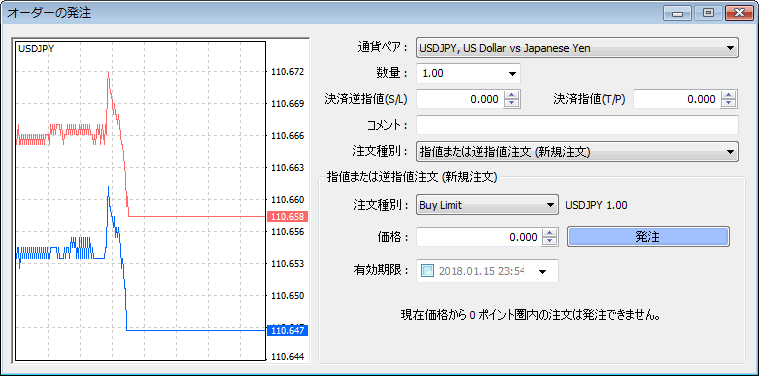
Task: Click the 110.672 price axis label
Action: pyautogui.click(x=288, y=72)
